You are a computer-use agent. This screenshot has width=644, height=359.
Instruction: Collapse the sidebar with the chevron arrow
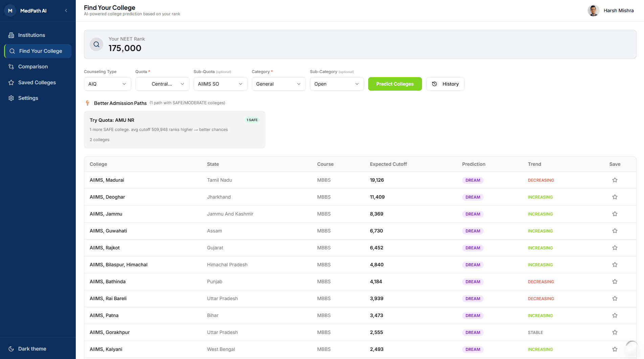tap(66, 11)
